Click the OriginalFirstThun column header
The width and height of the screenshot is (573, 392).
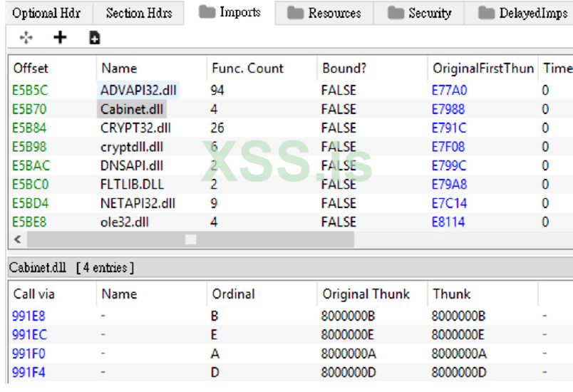coord(482,68)
